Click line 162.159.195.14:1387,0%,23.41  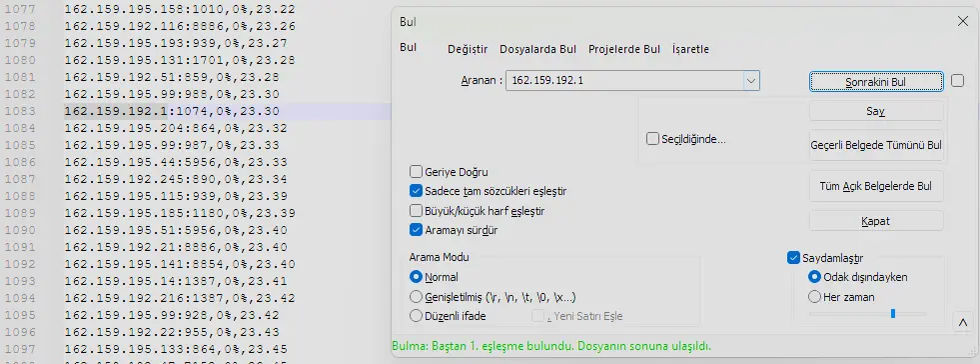(176, 281)
